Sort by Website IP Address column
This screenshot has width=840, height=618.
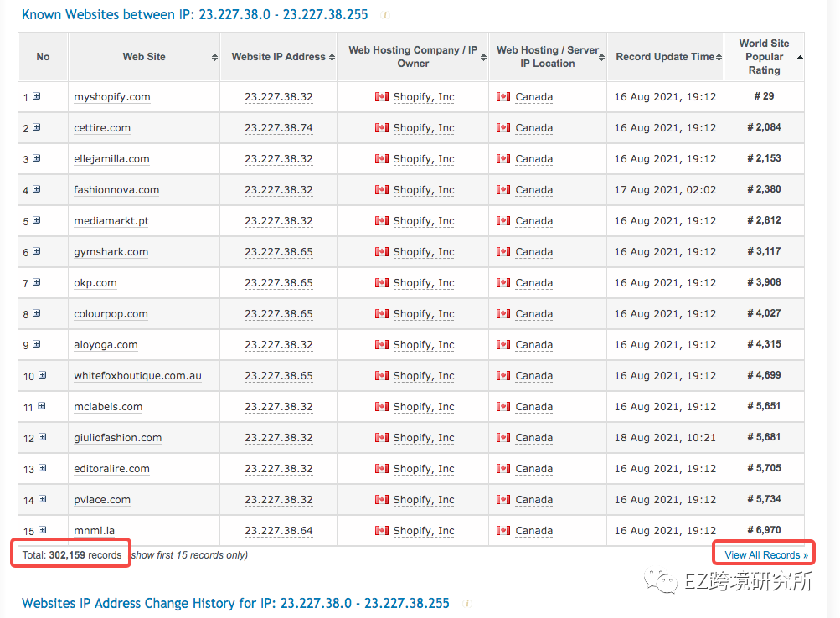pos(332,57)
